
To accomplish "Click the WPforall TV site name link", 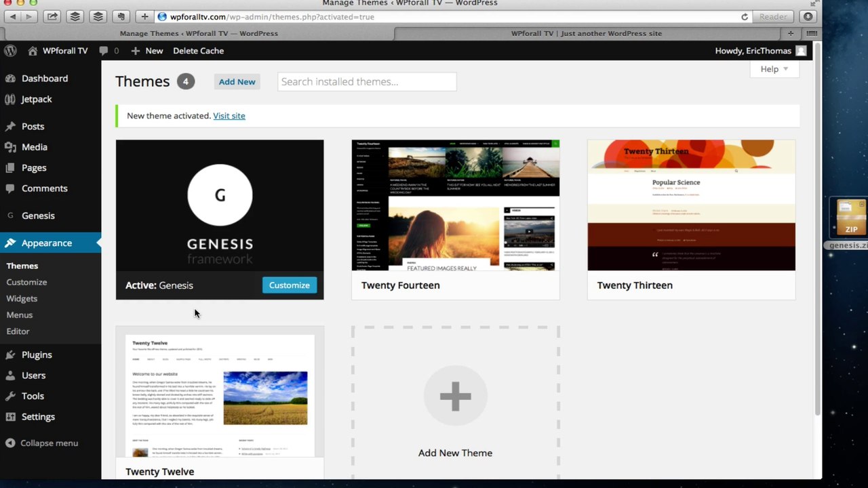I will [x=65, y=51].
